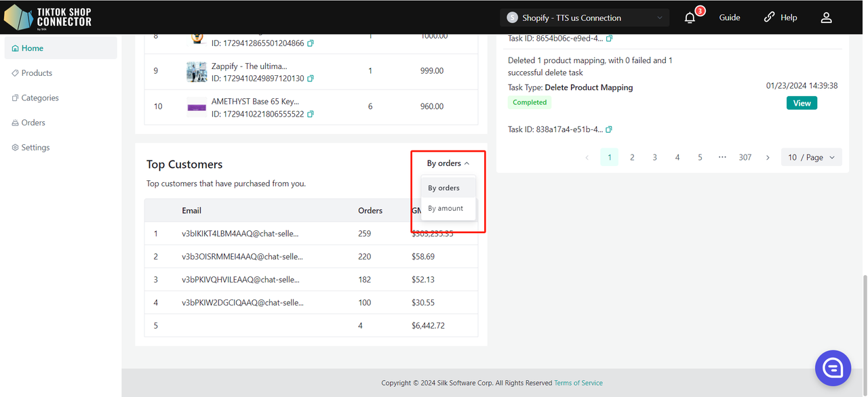Click the next page arrow
This screenshot has width=868, height=397.
tap(768, 157)
